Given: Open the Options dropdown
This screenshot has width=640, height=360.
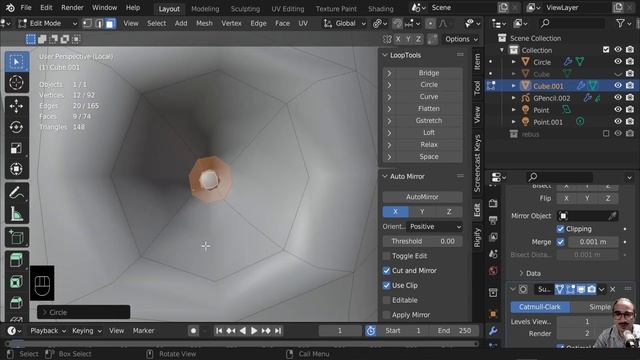Looking at the screenshot, I should 462,39.
